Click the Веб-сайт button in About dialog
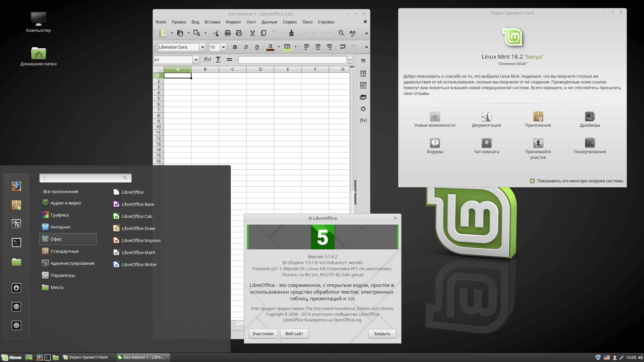644x362 pixels. pyautogui.click(x=294, y=334)
